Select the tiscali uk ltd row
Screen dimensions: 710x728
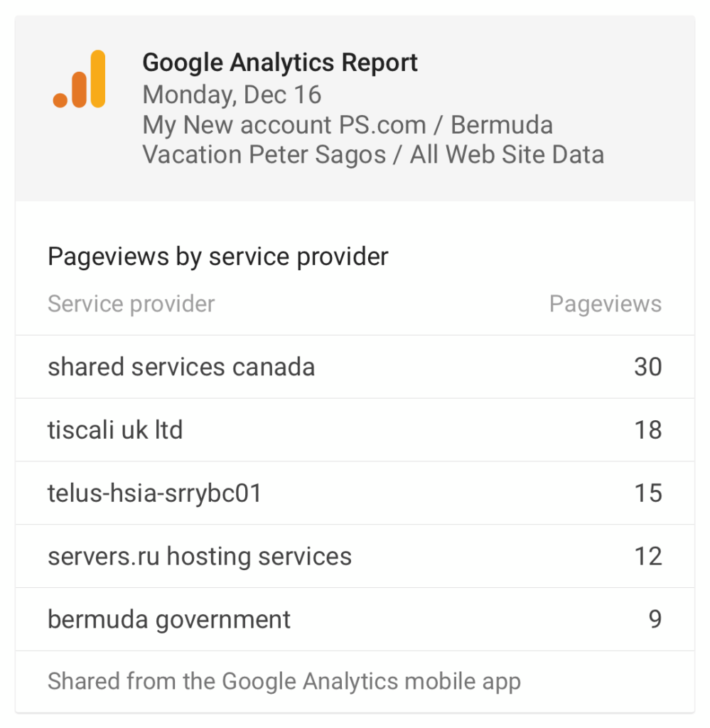click(355, 430)
